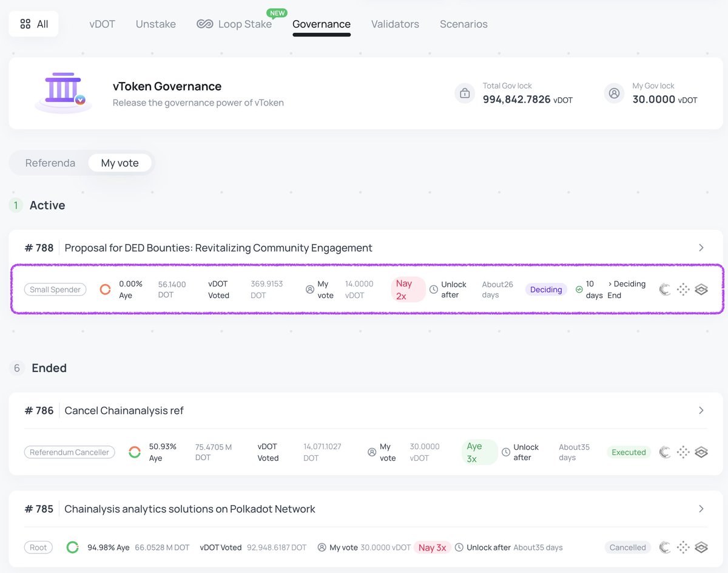This screenshot has height=573, width=728.
Task: Open the vDOT tab
Action: click(x=102, y=24)
